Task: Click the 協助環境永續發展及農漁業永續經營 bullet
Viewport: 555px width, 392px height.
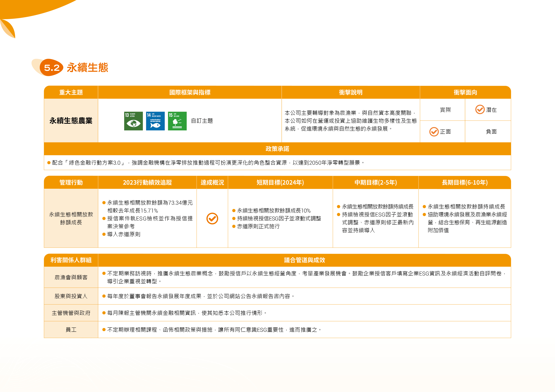Action: coord(465,222)
